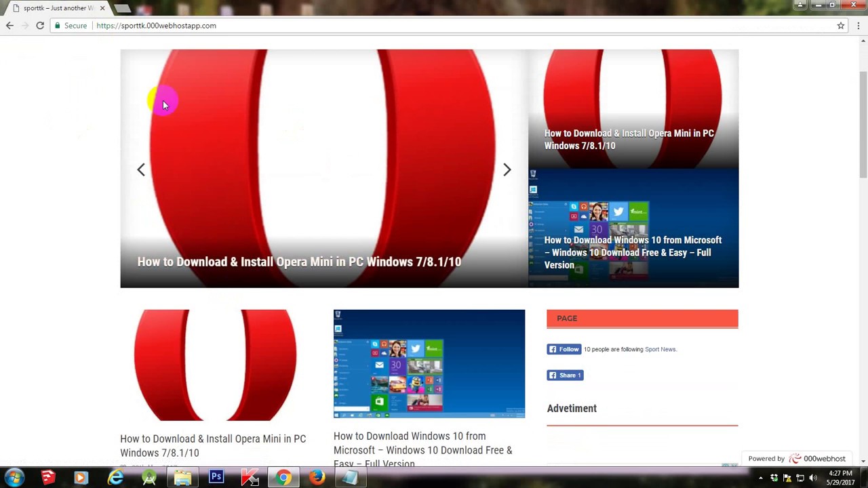
Task: Click the red Opera logo post thumbnail
Action: [x=215, y=365]
